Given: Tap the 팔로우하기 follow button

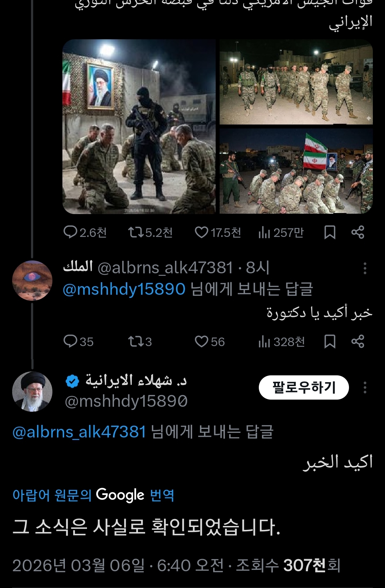Looking at the screenshot, I should point(303,387).
